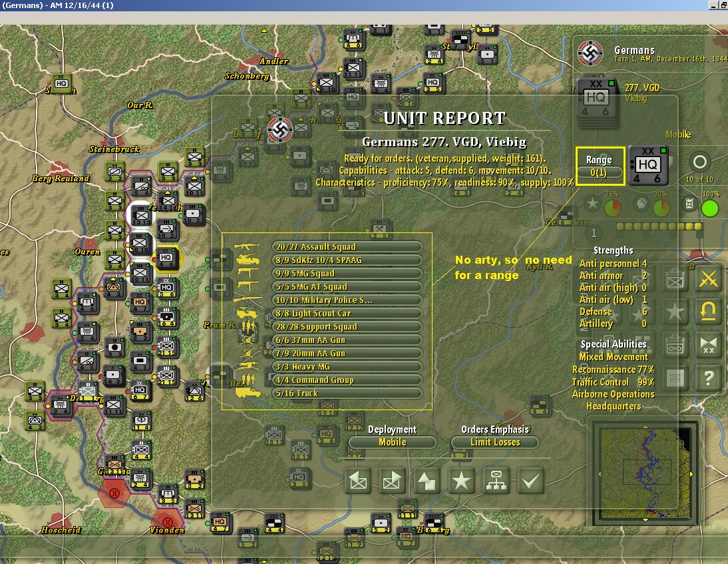Click the next unit envelope icon
This screenshot has width=728, height=564.
point(392,481)
